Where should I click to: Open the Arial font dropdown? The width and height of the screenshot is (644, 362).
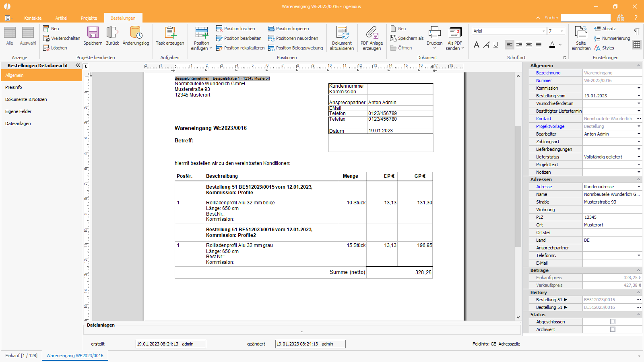544,31
